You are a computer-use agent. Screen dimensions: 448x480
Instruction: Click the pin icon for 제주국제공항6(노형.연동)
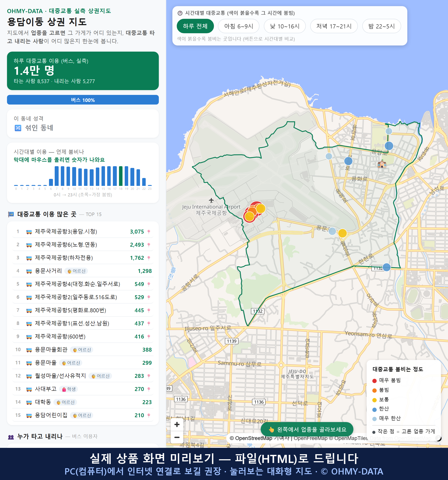pos(149,245)
